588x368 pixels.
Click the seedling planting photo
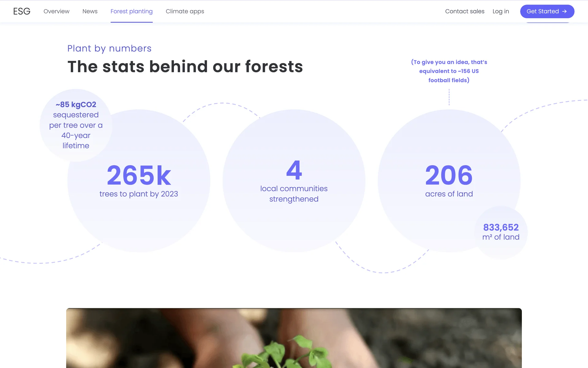294,338
